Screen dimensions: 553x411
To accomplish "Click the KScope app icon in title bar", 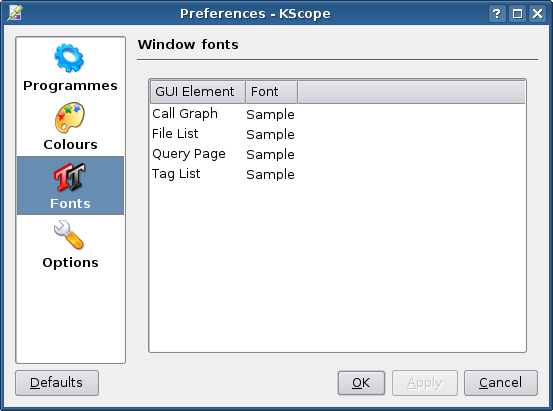I will [14, 13].
